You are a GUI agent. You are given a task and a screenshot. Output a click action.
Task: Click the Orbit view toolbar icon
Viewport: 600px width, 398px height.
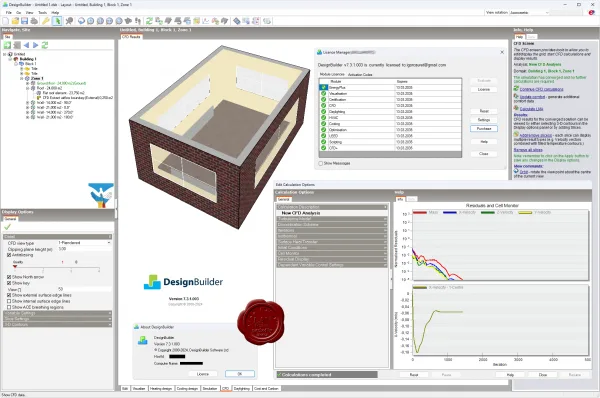(x=81, y=21)
